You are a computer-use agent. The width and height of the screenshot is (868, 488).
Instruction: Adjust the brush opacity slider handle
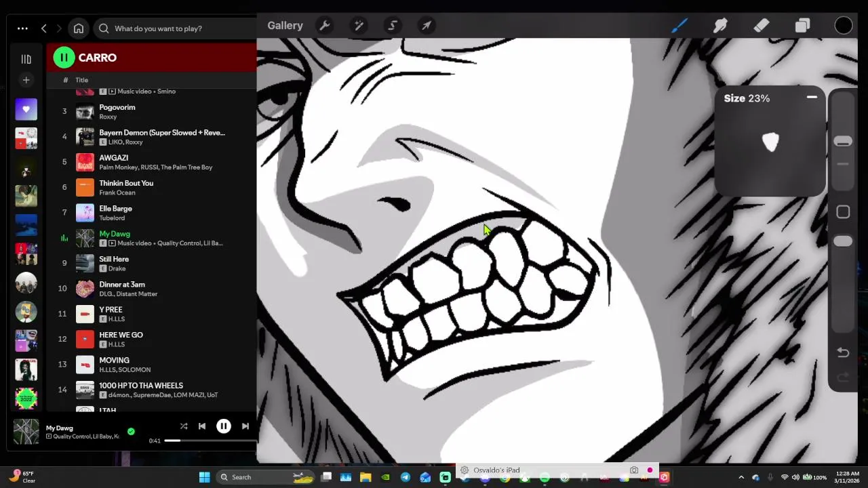point(843,241)
